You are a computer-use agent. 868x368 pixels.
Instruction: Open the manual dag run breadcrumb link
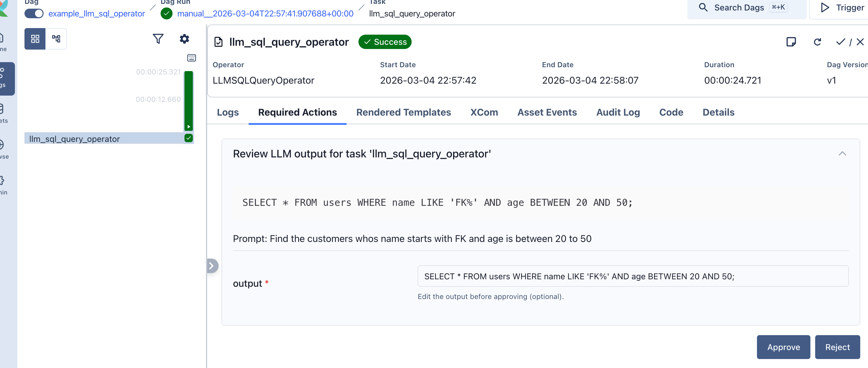[265, 13]
